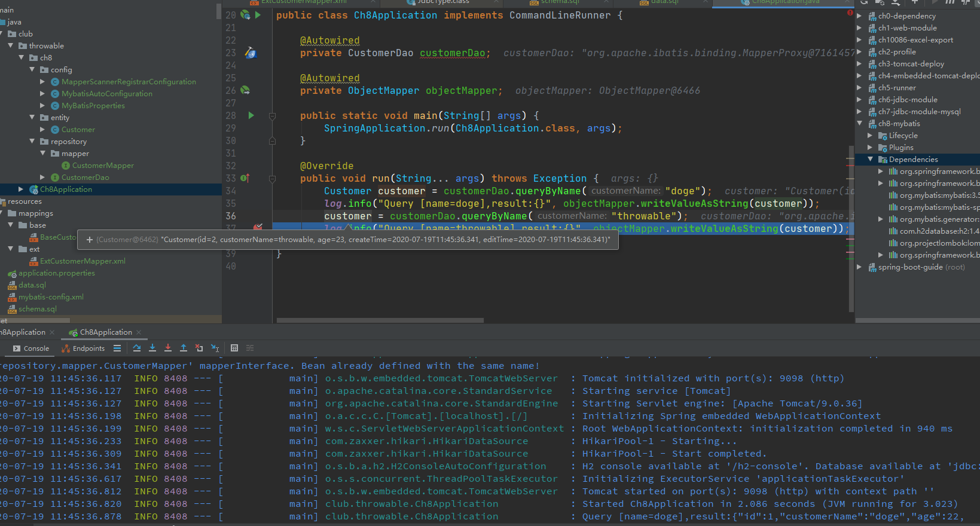Click the implements-method gutter icon on line 33
This screenshot has width=980, height=526.
tap(245, 178)
